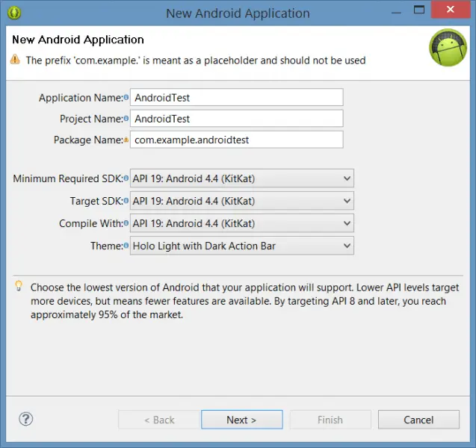Open the Compile With dropdown

(x=241, y=223)
